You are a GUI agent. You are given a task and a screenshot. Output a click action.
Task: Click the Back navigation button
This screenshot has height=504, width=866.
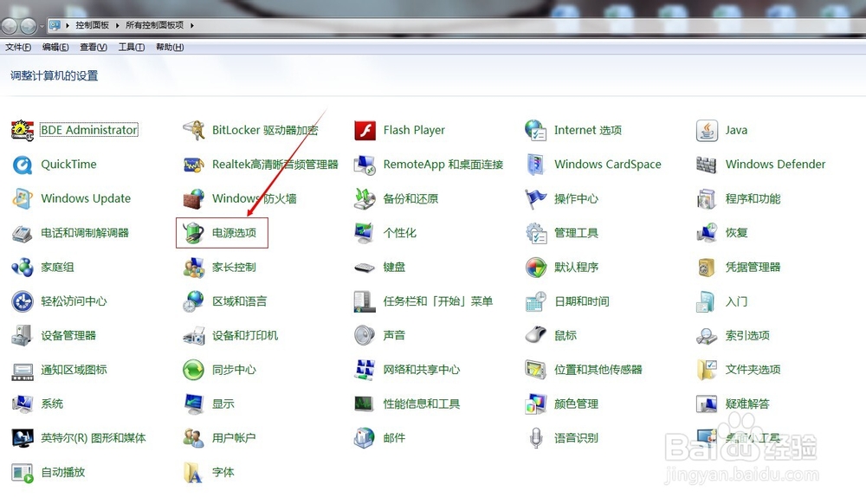pyautogui.click(x=10, y=26)
